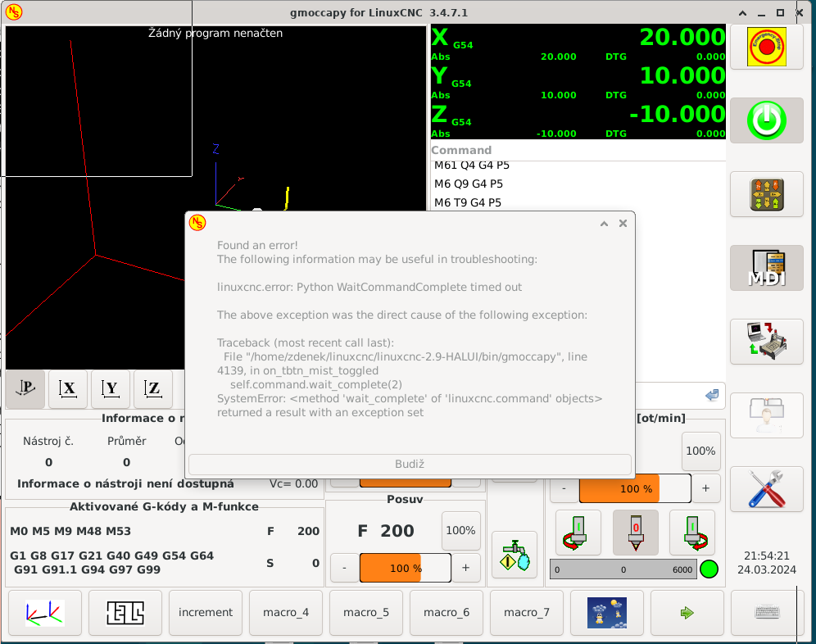Open settings wrench and screwdriver
Viewport: 816px width, 644px height.
pos(767,489)
